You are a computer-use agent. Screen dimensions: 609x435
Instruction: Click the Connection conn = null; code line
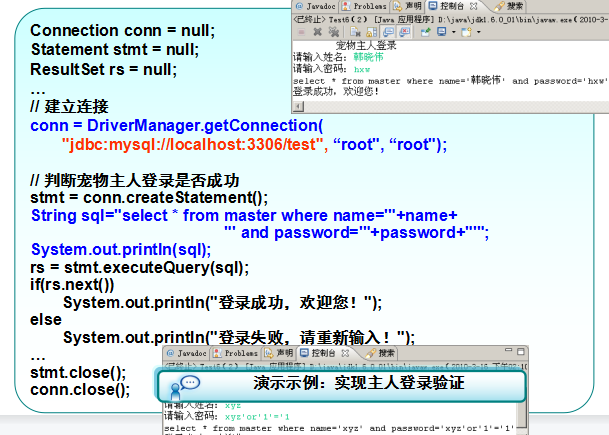click(122, 30)
